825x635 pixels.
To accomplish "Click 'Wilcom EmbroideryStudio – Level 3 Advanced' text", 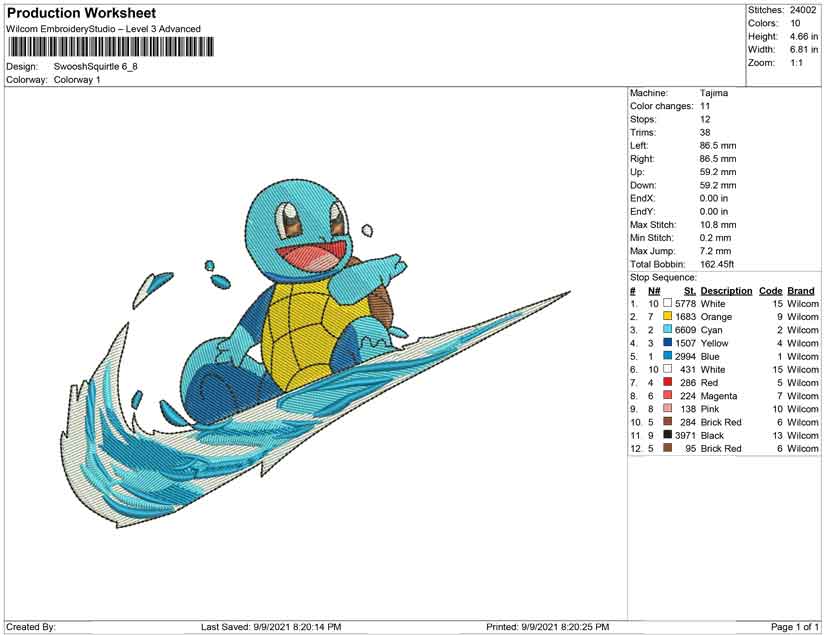I will [x=103, y=29].
